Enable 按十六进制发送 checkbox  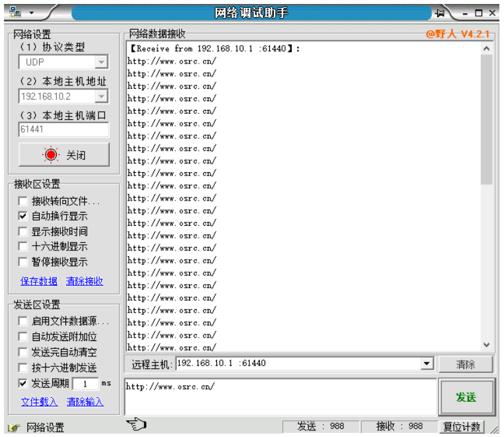[23, 367]
